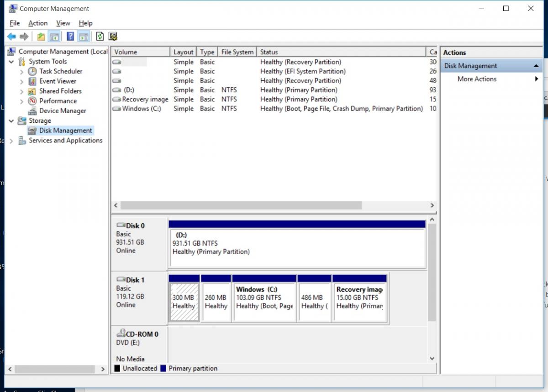Screen dimensions: 548x392
Task: Click the tree pane scroll right arrow
Action: click(103, 369)
